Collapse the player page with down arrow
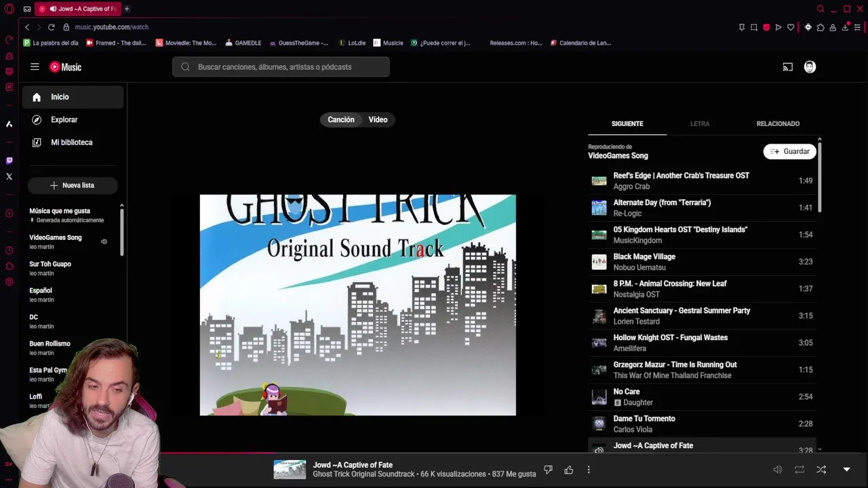This screenshot has height=488, width=868. click(846, 470)
